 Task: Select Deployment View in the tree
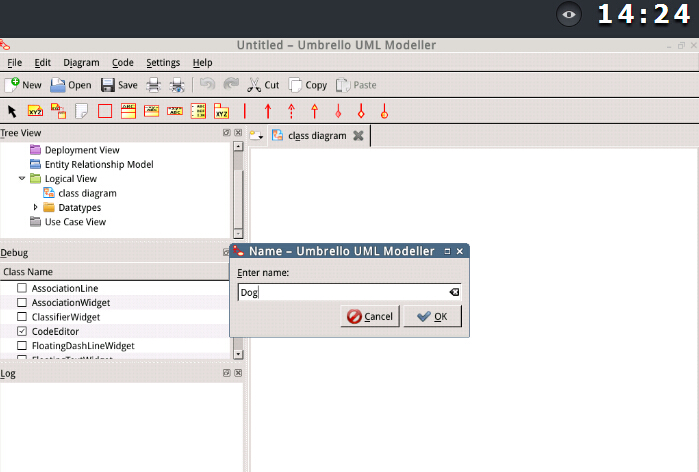pyautogui.click(x=82, y=150)
